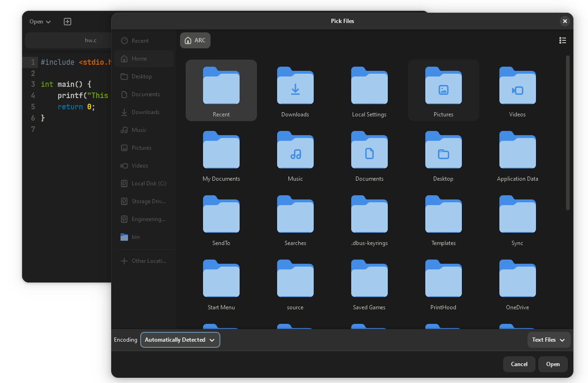This screenshot has height=383, width=588.
Task: Go to Pictures in sidebar
Action: tap(144, 148)
